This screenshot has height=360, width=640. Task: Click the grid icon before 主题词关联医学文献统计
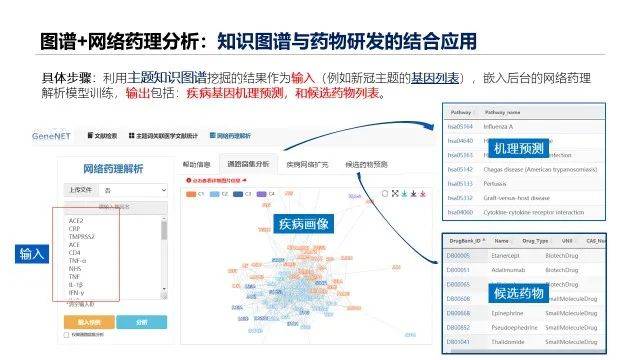[x=131, y=136]
